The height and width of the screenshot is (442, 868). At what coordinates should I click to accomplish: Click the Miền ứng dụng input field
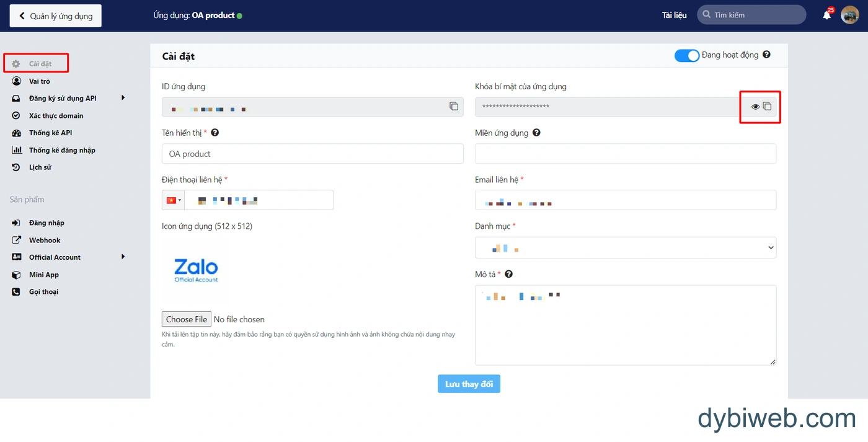(626, 154)
